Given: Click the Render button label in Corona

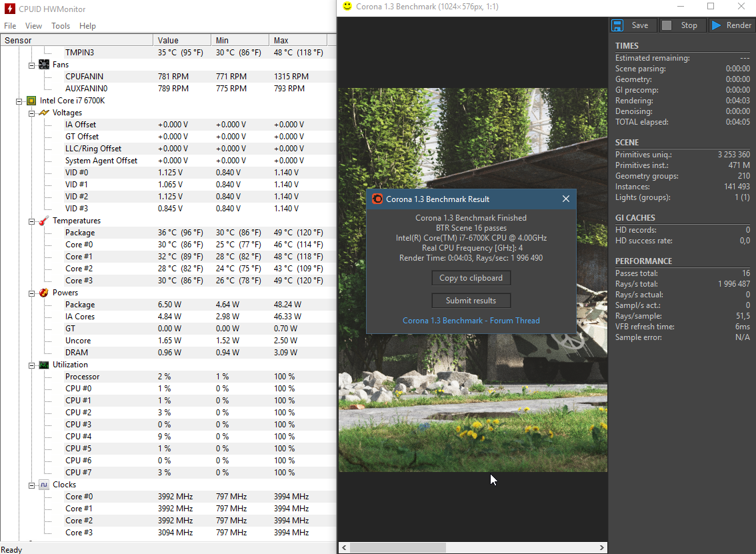Looking at the screenshot, I should coord(739,25).
